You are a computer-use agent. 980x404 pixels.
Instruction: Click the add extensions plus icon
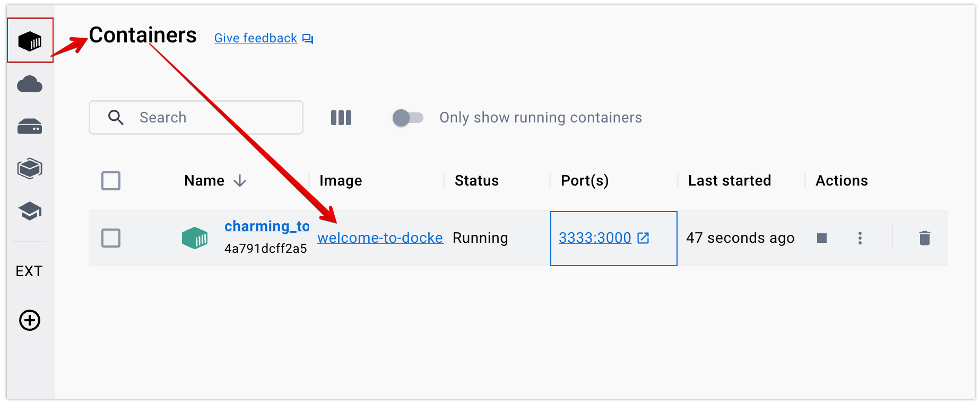[x=30, y=320]
